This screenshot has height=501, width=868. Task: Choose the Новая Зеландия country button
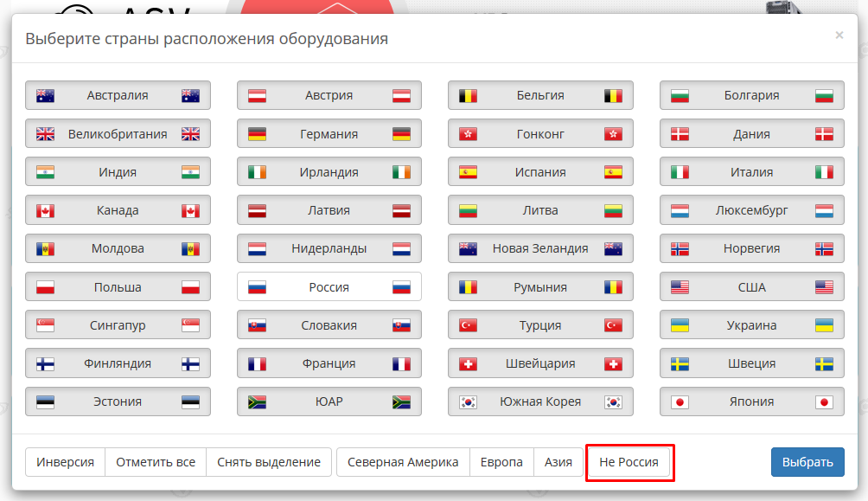[x=540, y=248]
